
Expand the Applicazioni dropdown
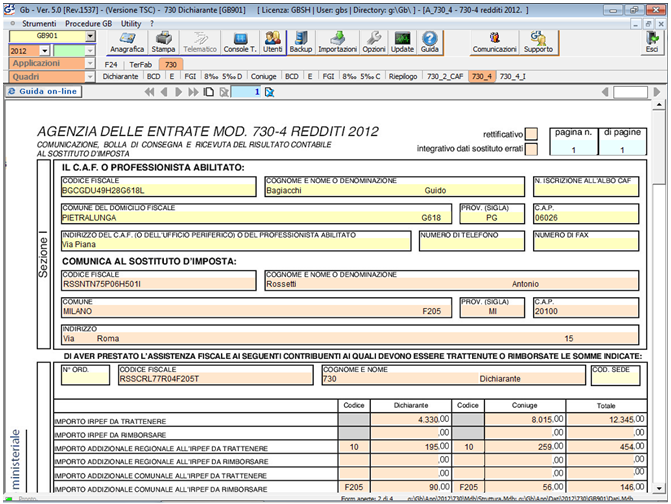point(90,63)
